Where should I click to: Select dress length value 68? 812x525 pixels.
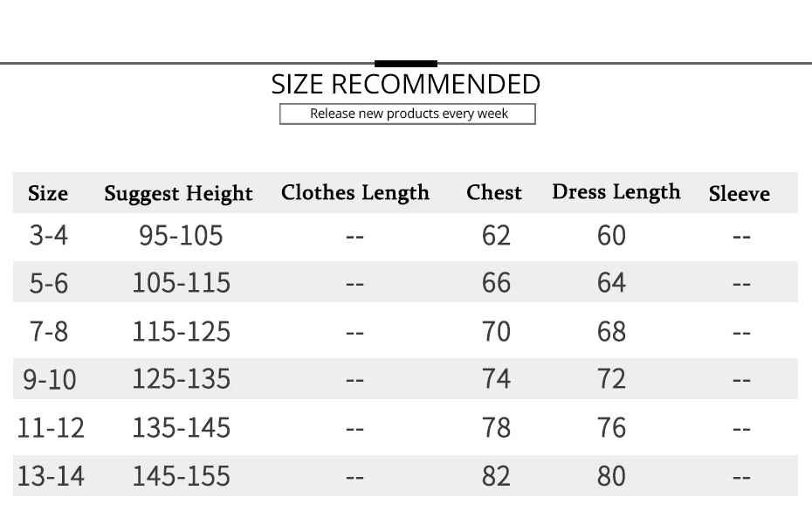click(x=611, y=332)
